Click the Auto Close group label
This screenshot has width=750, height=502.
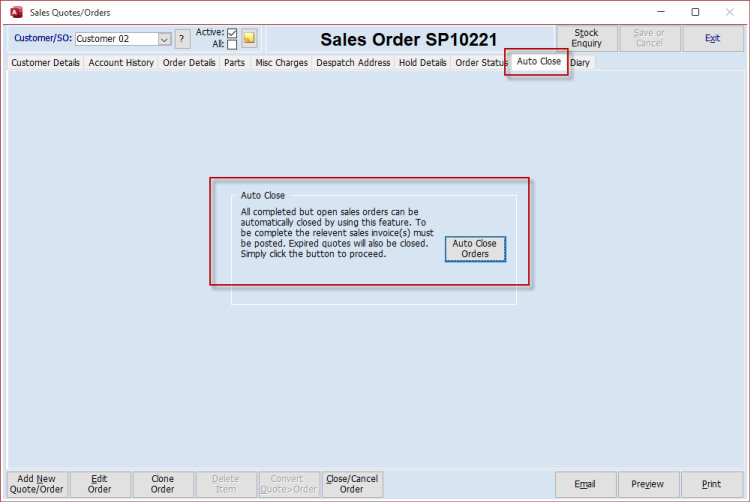[x=263, y=195]
